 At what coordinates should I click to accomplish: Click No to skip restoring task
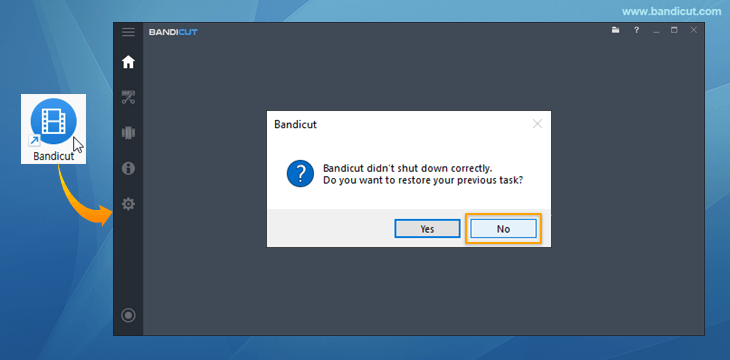[503, 229]
